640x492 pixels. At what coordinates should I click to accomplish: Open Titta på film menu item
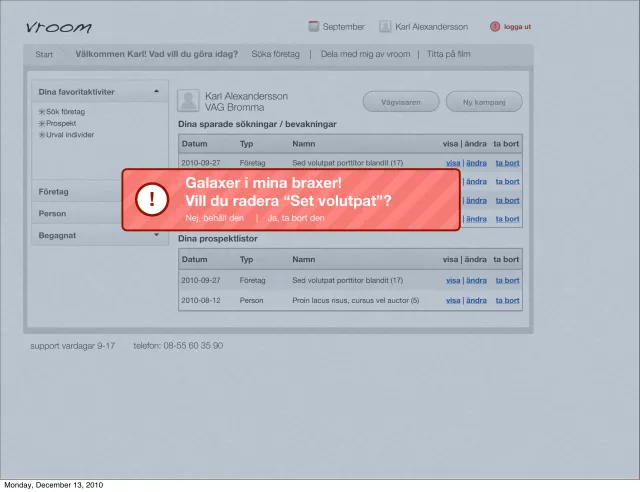tap(449, 54)
